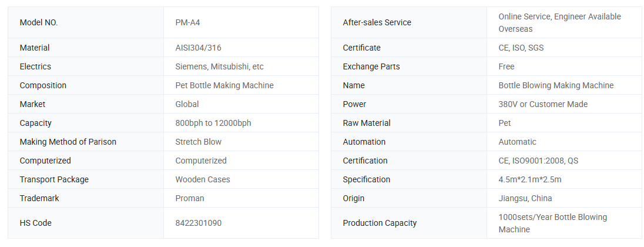Select the Global market value
The height and width of the screenshot is (247, 644).
(187, 104)
